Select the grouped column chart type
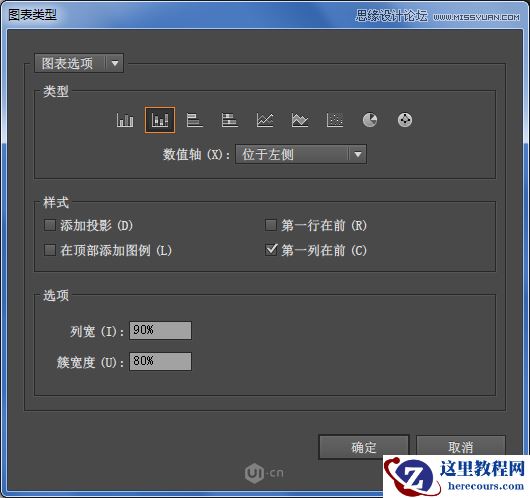Image resolution: width=530 pixels, height=498 pixels. pyautogui.click(x=125, y=120)
